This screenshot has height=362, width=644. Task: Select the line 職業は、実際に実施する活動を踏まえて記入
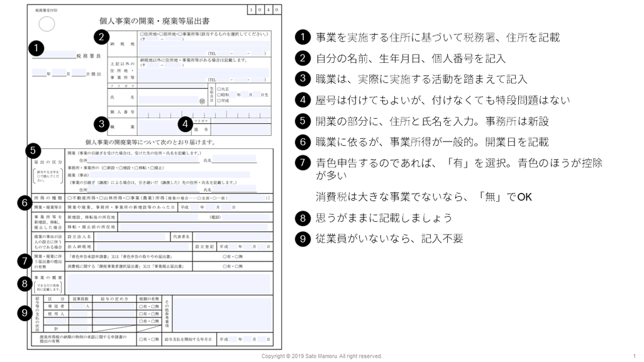coord(421,79)
